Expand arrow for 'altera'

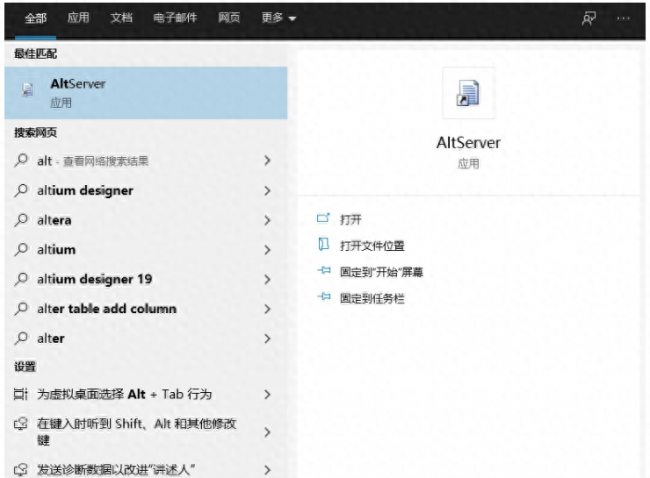click(x=267, y=220)
